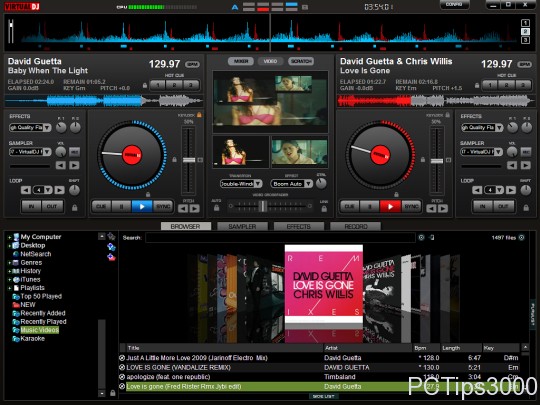Click the left deck CUE button
The image size is (540, 405).
click(x=101, y=207)
